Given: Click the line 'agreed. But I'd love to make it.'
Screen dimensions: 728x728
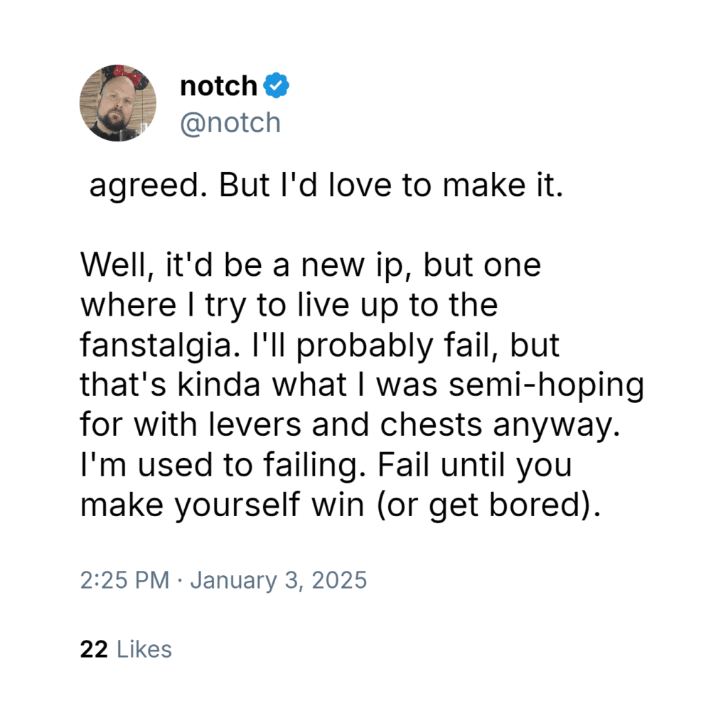Looking at the screenshot, I should pyautogui.click(x=325, y=185).
